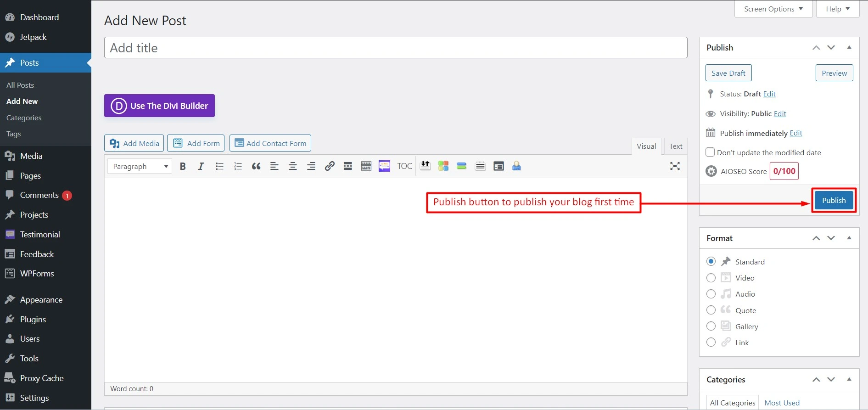
Task: Align text center
Action: pos(293,166)
